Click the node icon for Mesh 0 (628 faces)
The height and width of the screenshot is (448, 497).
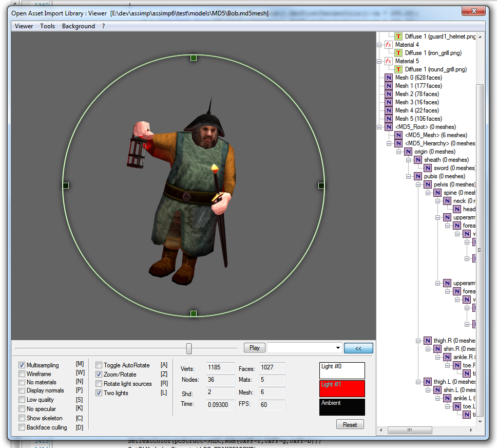coord(389,78)
